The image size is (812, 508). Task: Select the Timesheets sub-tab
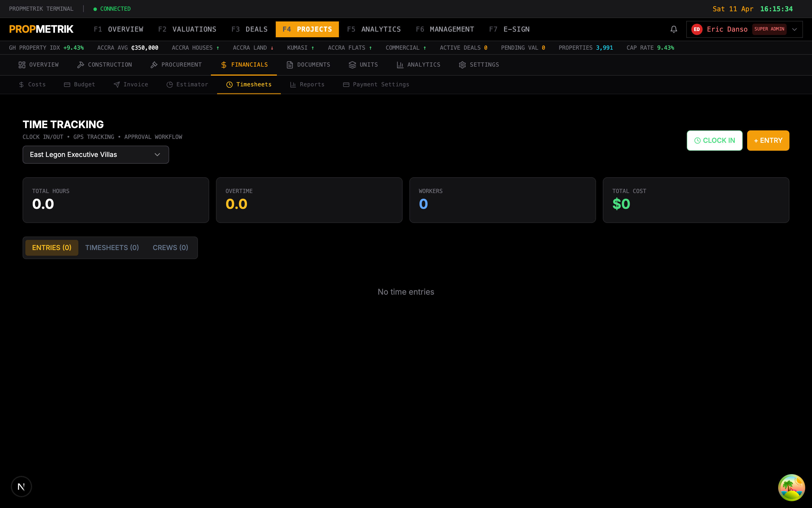click(249, 85)
